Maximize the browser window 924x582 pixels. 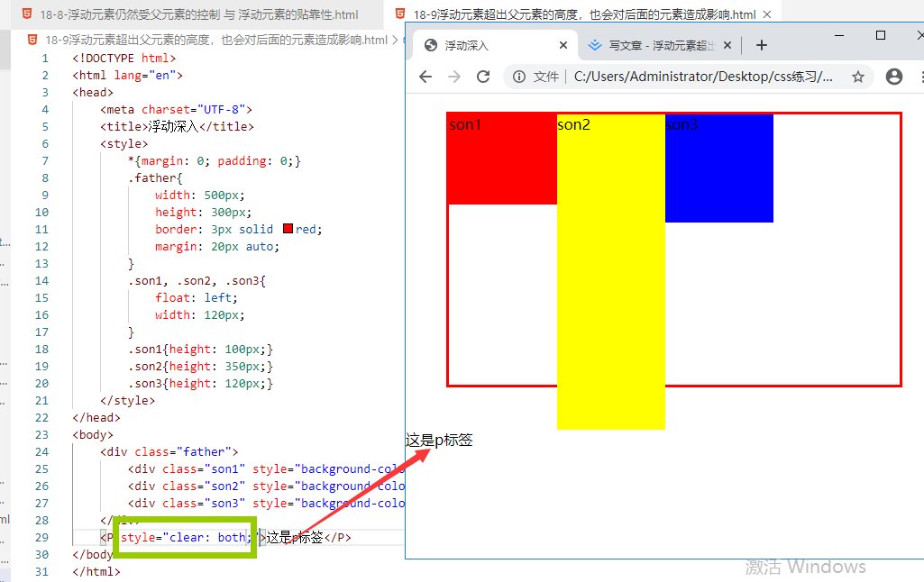pos(881,35)
